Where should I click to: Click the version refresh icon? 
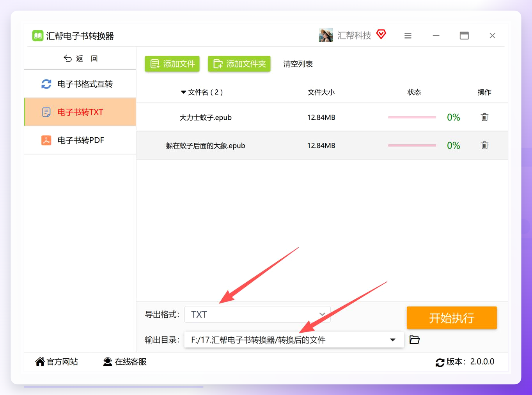pyautogui.click(x=440, y=362)
